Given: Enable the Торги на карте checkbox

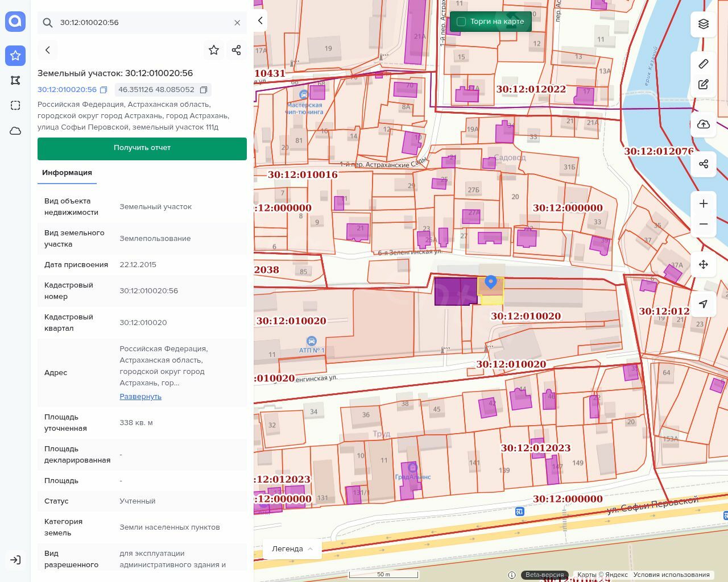Looking at the screenshot, I should pos(461,22).
